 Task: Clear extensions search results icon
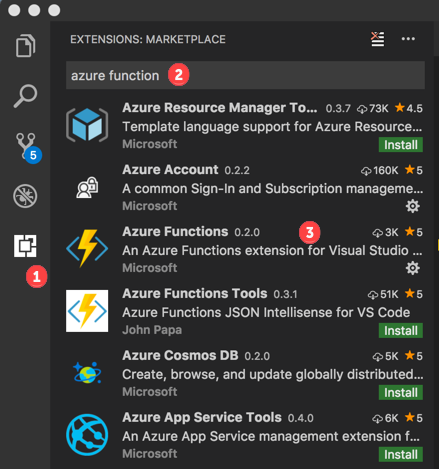pos(378,39)
